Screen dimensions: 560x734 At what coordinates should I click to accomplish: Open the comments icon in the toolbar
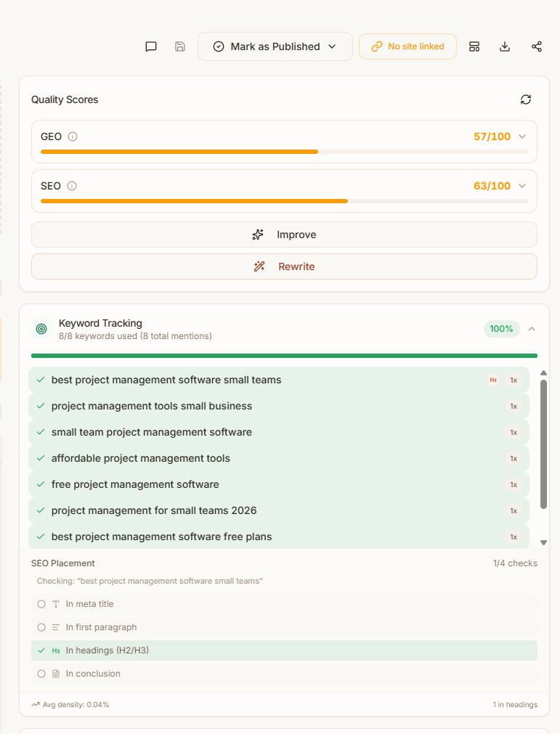[150, 46]
